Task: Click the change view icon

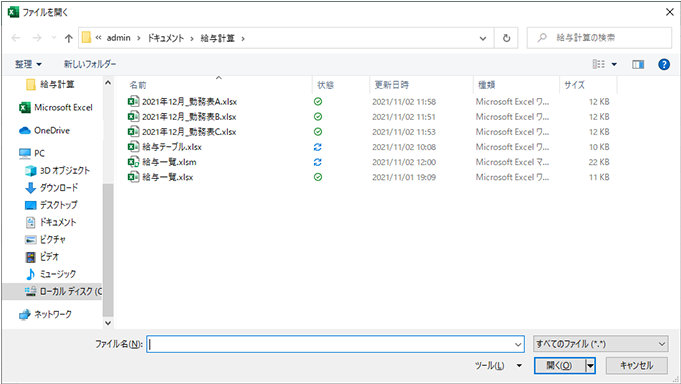Action: (x=598, y=64)
